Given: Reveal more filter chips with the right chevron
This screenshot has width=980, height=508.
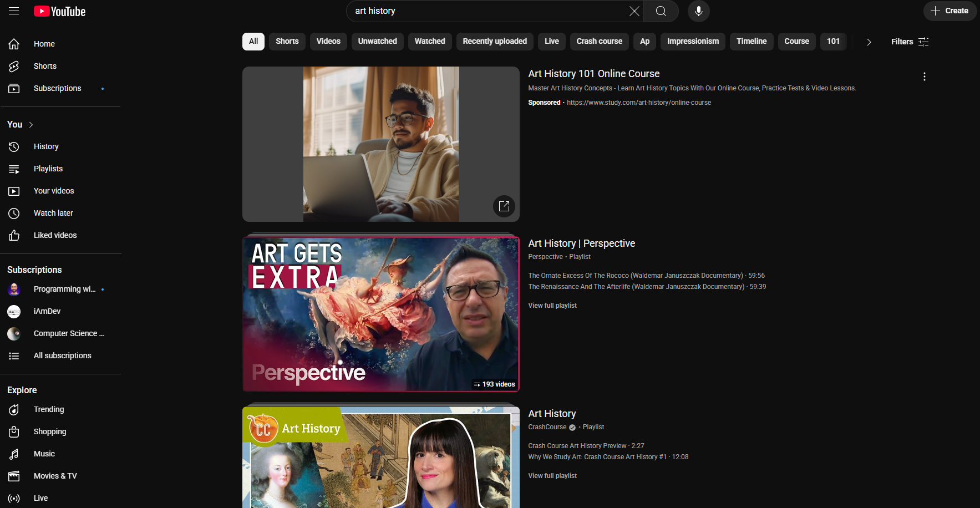Looking at the screenshot, I should (x=869, y=42).
